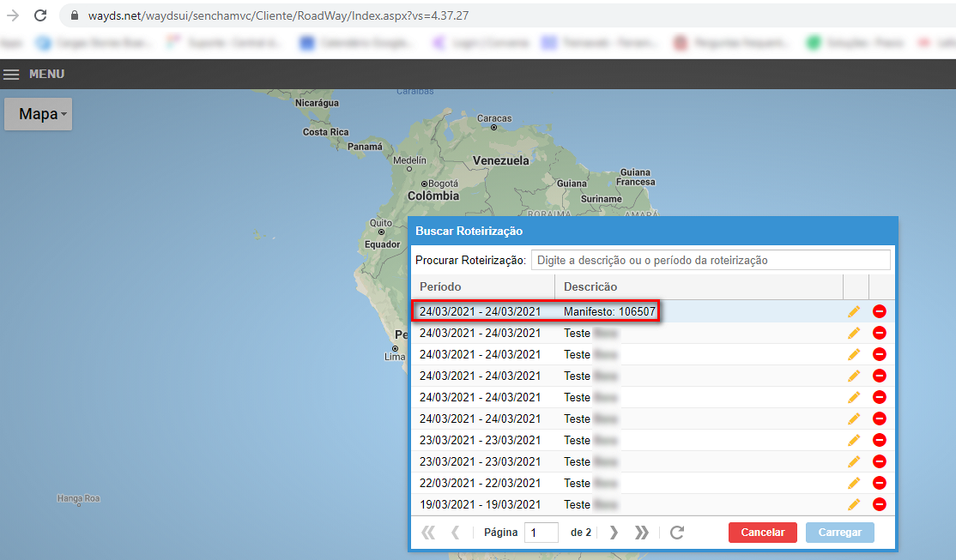Select the 22/03/2021 - 22/03/2021 period cell
Screen dimensions: 956x560
[x=480, y=483]
